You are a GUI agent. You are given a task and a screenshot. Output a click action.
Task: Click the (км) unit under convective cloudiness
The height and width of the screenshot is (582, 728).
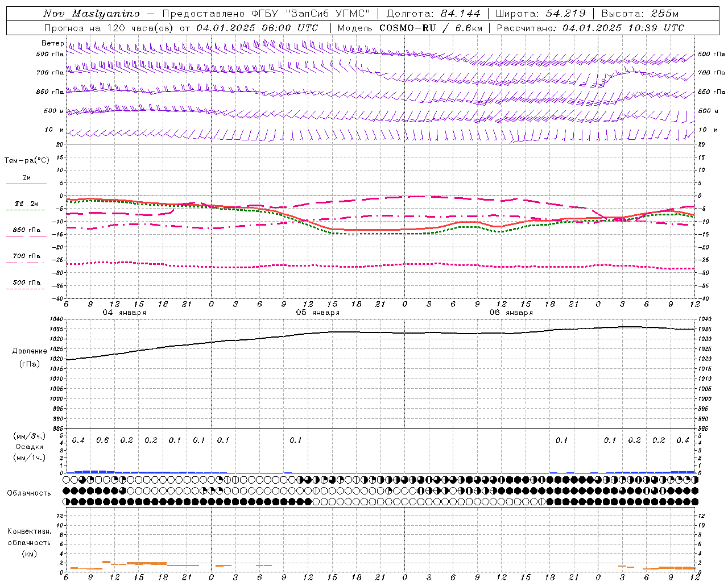tap(29, 554)
